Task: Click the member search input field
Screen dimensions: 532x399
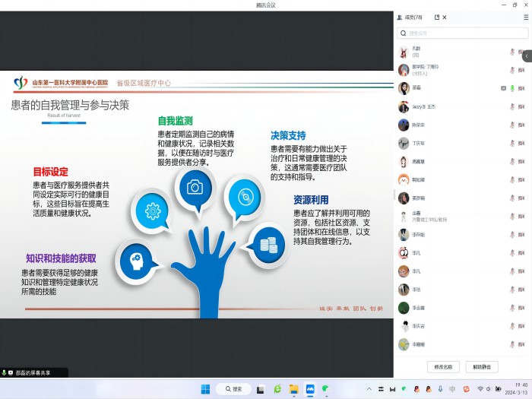Action: 462,33
